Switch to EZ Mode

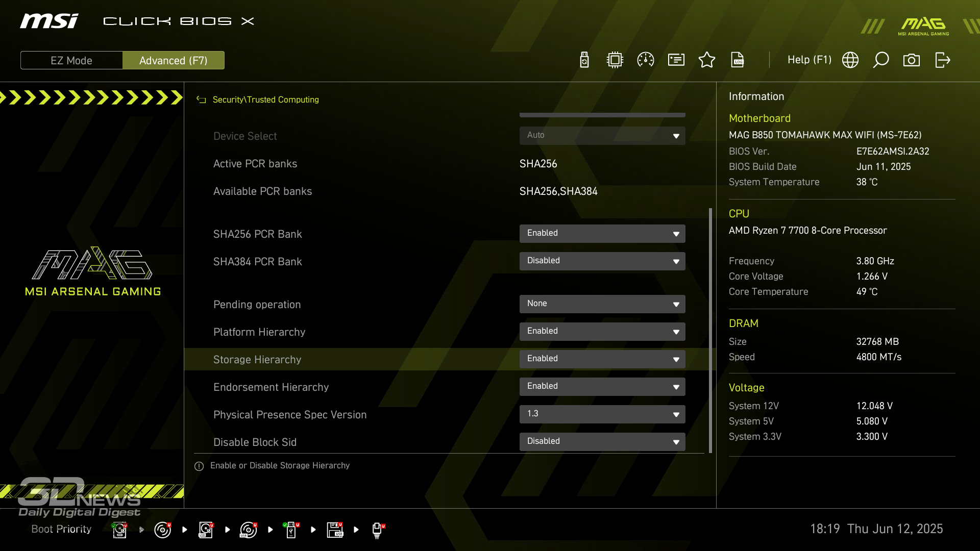tap(71, 60)
